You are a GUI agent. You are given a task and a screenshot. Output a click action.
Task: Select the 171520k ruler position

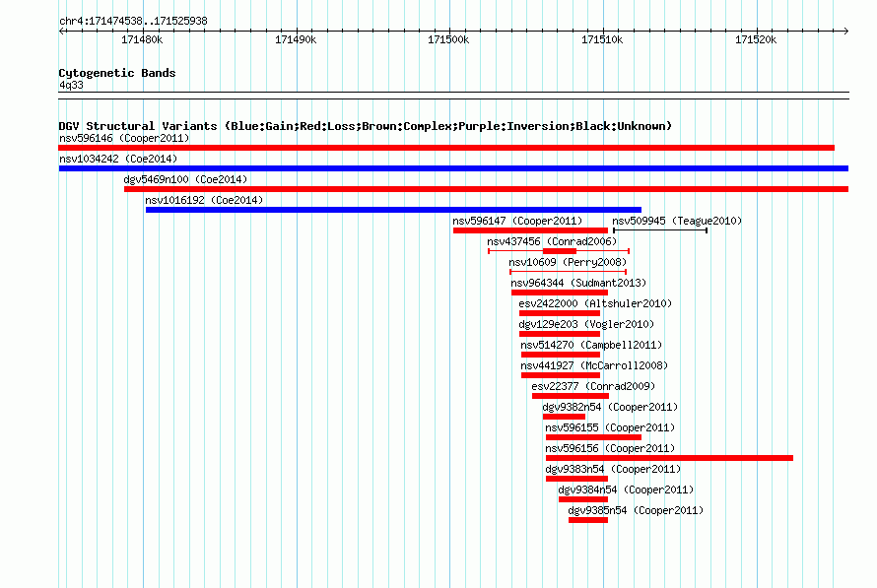pos(756,40)
